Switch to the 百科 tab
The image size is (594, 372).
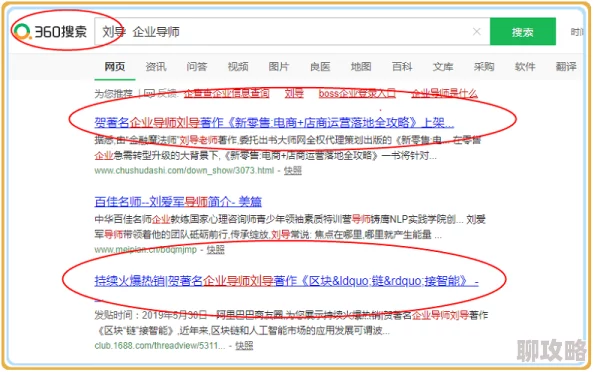pos(402,67)
